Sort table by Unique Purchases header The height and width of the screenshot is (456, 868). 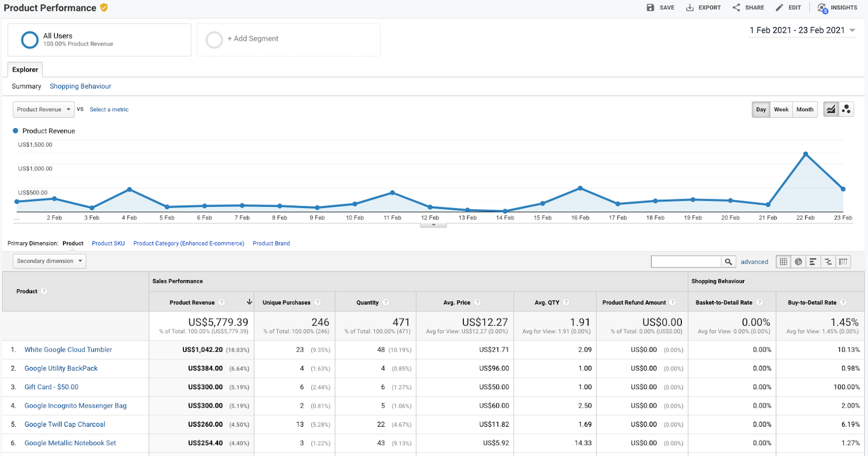[x=286, y=303]
